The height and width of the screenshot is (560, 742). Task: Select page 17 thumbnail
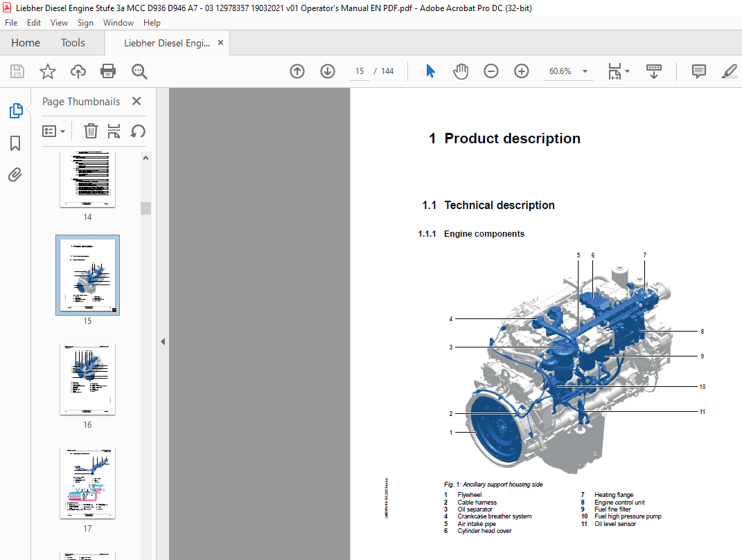pyautogui.click(x=87, y=483)
